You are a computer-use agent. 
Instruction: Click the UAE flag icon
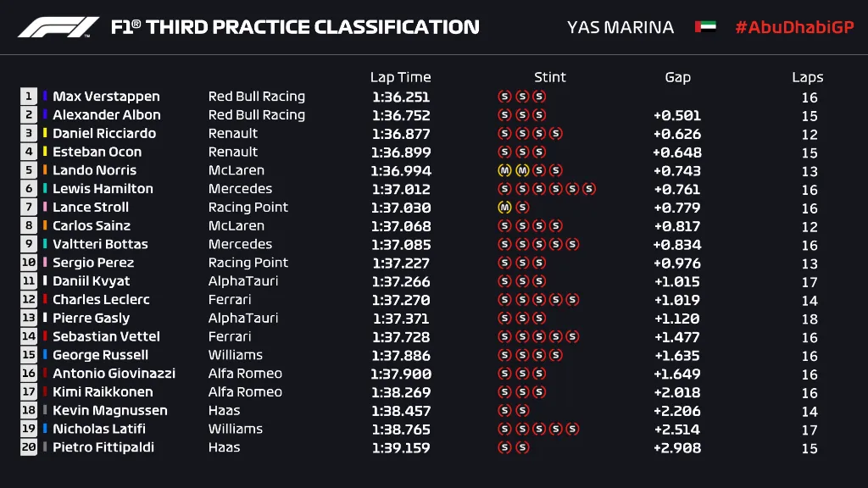[x=705, y=26]
